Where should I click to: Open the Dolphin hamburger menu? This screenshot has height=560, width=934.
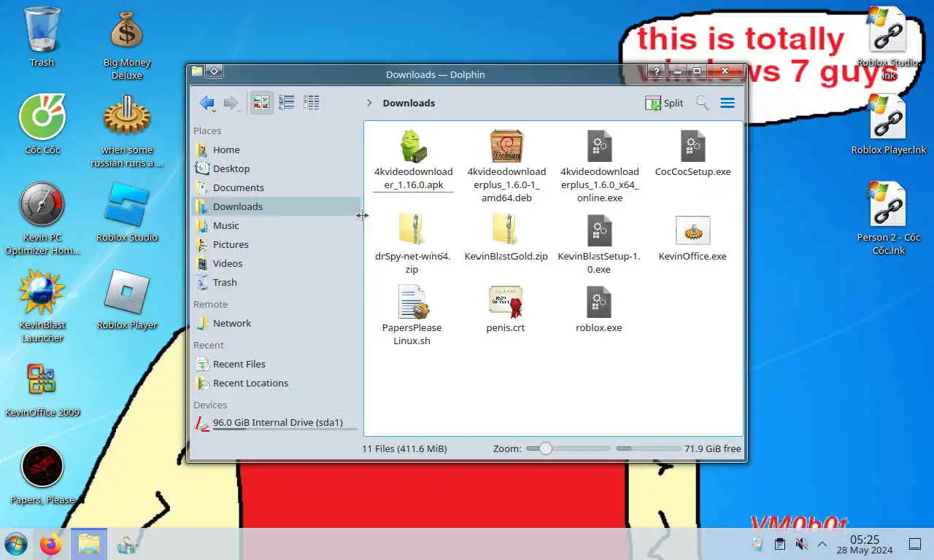point(727,103)
